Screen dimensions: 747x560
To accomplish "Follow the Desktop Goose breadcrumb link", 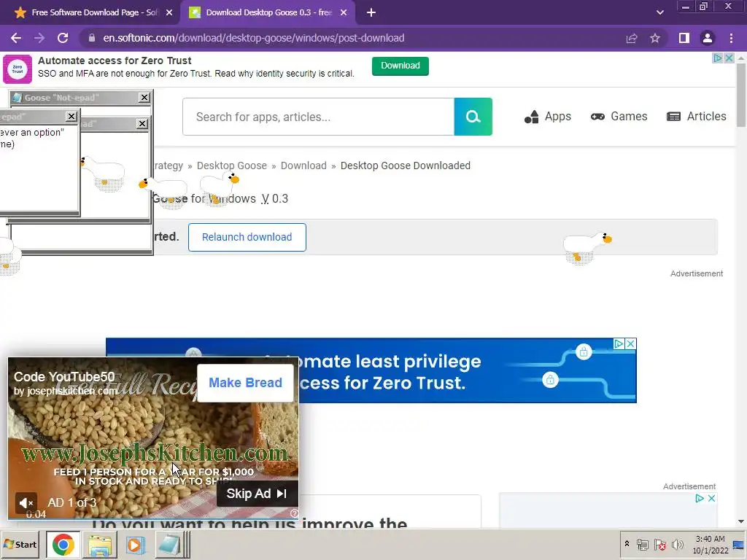I will click(x=231, y=166).
